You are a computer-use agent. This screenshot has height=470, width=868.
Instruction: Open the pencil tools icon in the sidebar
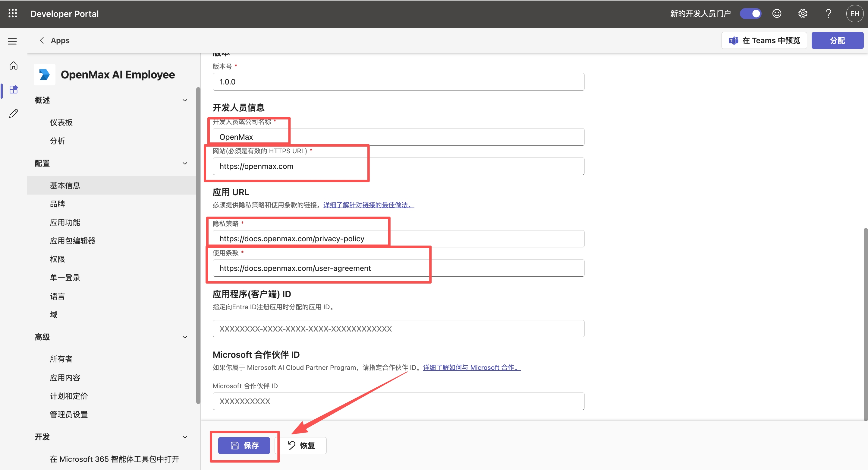(x=14, y=113)
